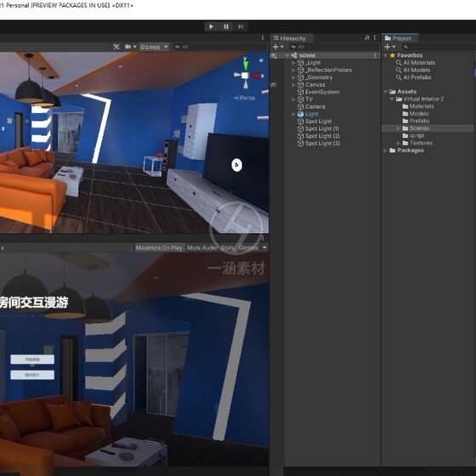This screenshot has height=476, width=476.
Task: Open the Hierarchy create dropdown arrow
Action: coord(282,47)
